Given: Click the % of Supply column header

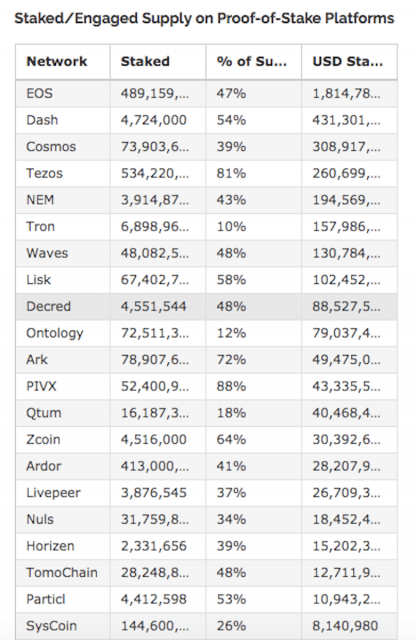Looking at the screenshot, I should (254, 62).
